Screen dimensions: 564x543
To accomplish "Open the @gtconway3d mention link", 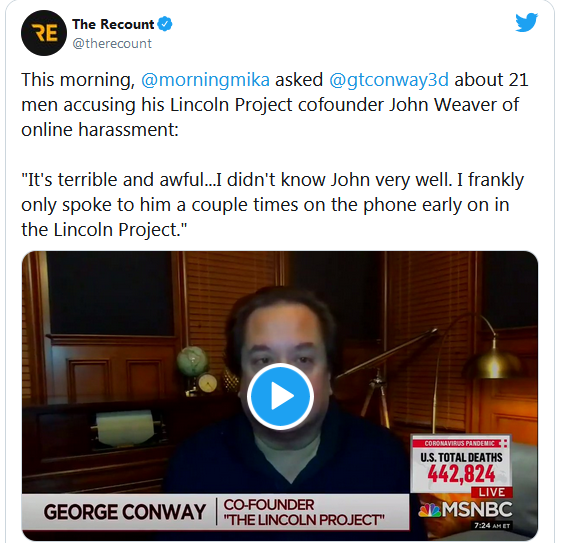I will tap(389, 79).
